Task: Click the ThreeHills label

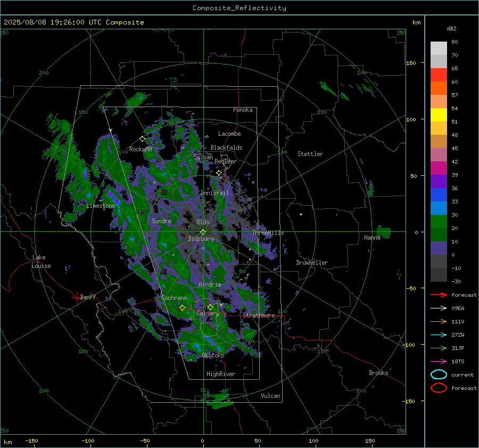Action: pyautogui.click(x=268, y=233)
